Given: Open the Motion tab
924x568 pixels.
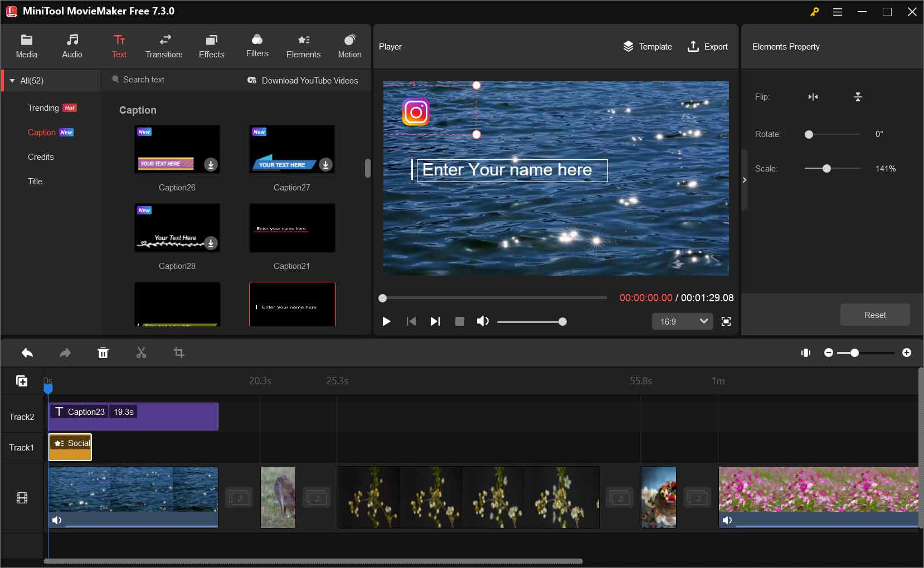Looking at the screenshot, I should coord(349,46).
